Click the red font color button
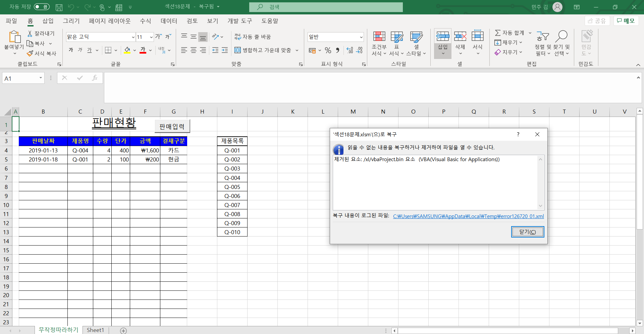Image resolution: width=644 pixels, height=334 pixels. (143, 50)
